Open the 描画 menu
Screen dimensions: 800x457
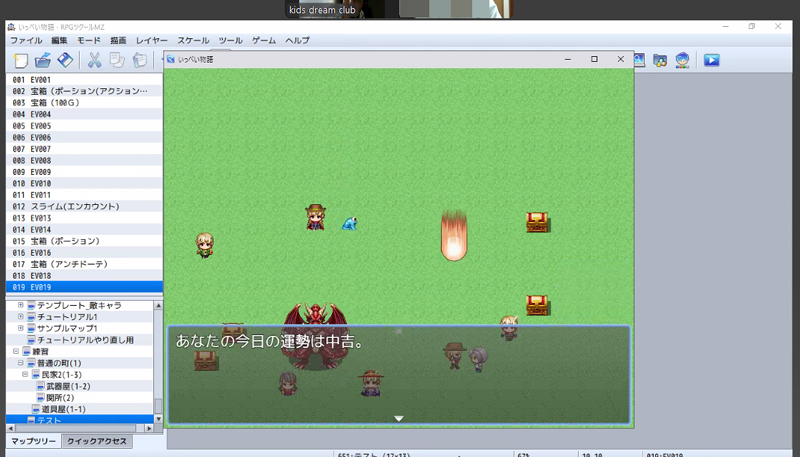(118, 40)
